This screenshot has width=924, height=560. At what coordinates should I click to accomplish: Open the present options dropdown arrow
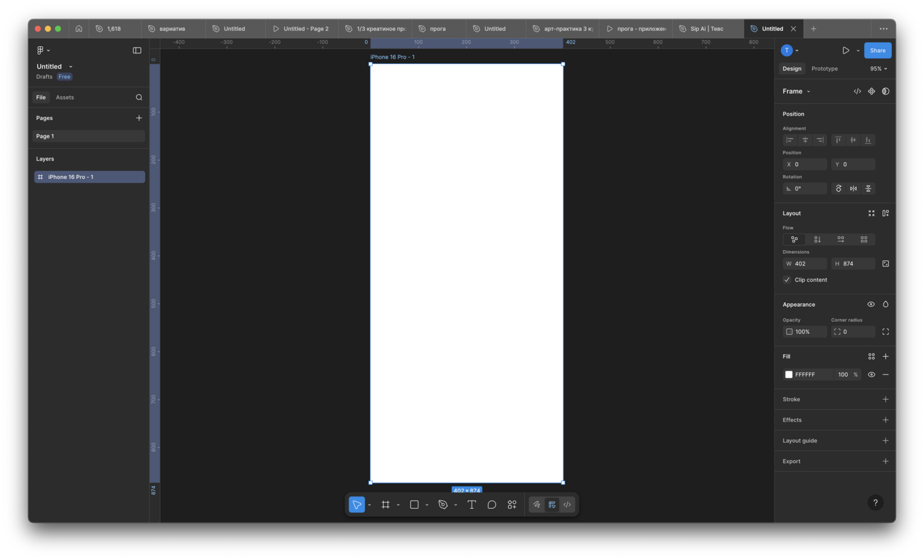pyautogui.click(x=858, y=51)
